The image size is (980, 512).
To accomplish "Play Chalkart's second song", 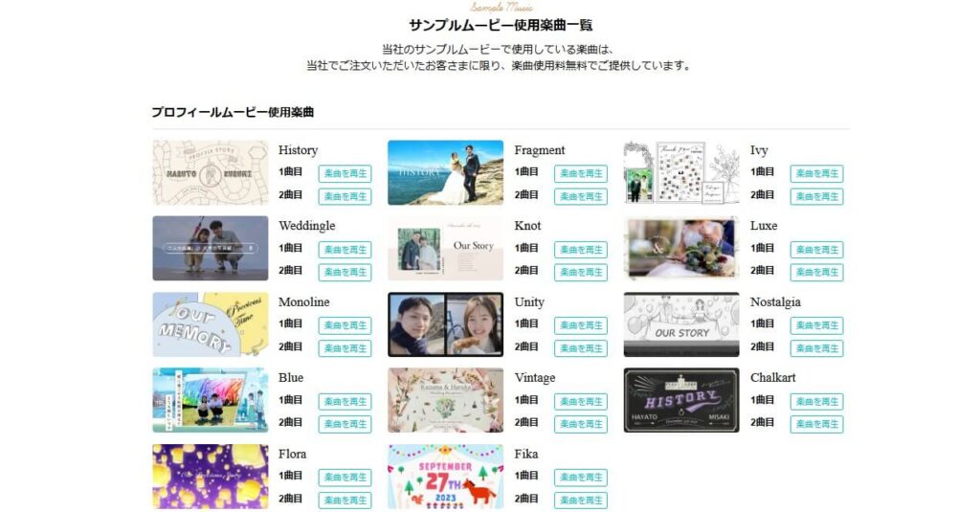I will [817, 424].
